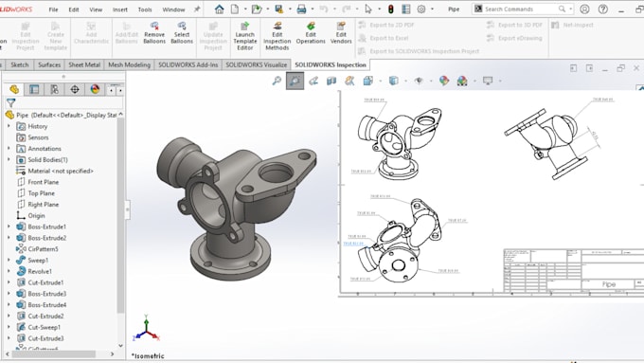Open the dropdown arrow beside the Options gear

tap(432, 9)
